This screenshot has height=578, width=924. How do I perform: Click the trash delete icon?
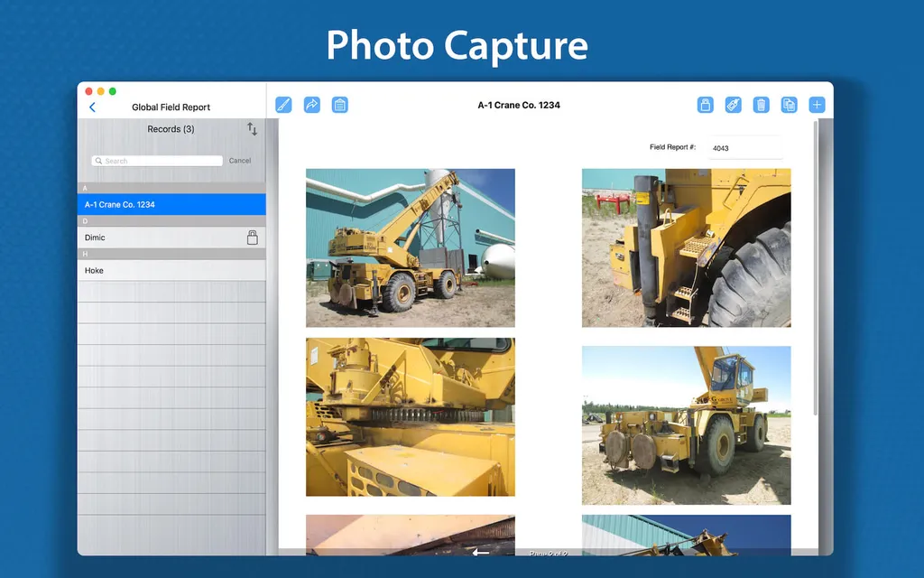click(762, 105)
